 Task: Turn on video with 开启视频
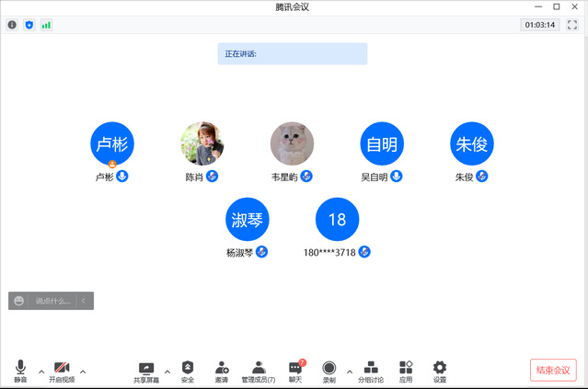[x=62, y=371]
